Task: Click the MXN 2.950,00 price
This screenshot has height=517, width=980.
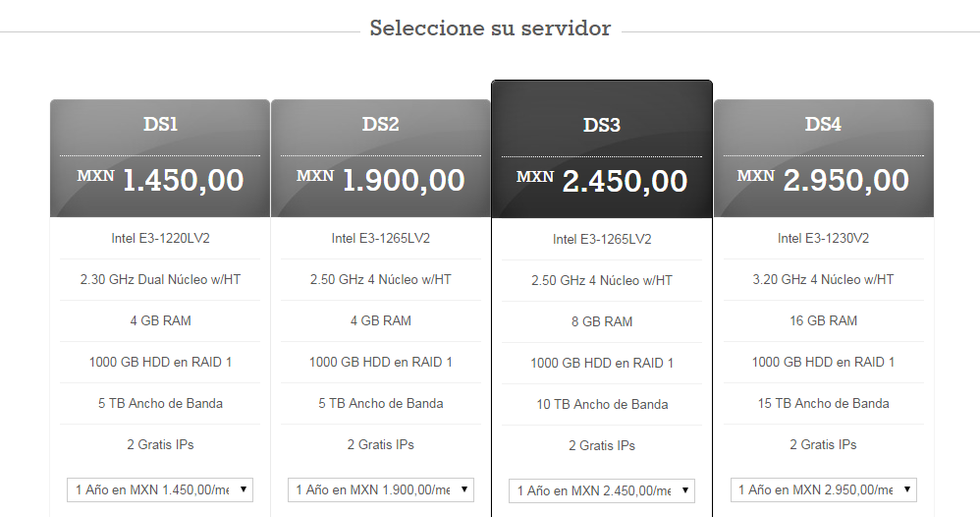Action: pos(823,180)
